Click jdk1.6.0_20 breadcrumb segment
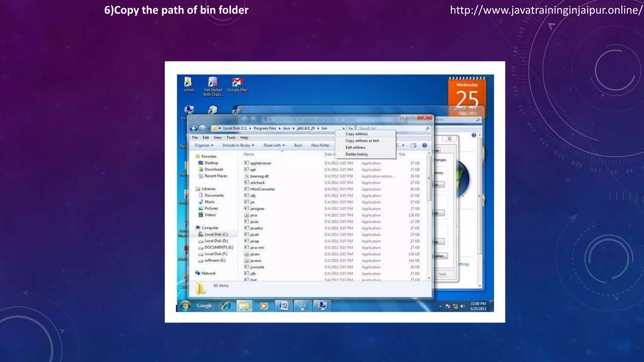Screen dimensions: 644x362 point(306,128)
